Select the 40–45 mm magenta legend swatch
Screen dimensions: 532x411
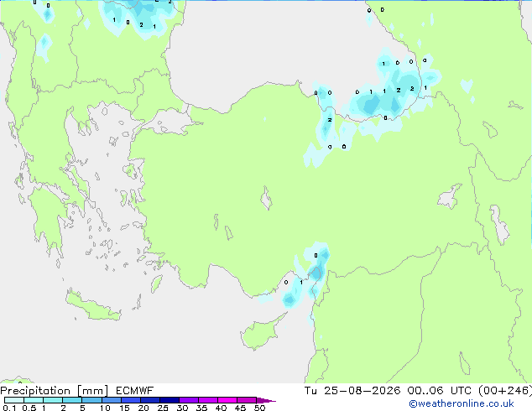tap(227, 400)
